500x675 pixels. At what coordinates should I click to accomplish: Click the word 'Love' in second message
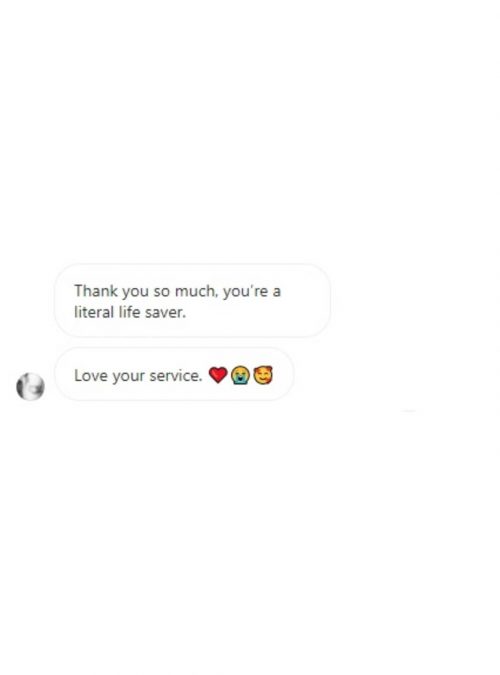(90, 375)
